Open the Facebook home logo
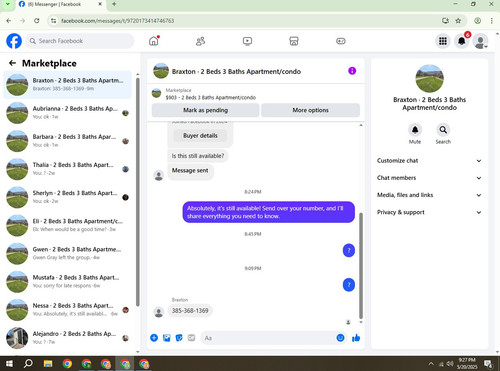This screenshot has height=371, width=500. pos(14,41)
